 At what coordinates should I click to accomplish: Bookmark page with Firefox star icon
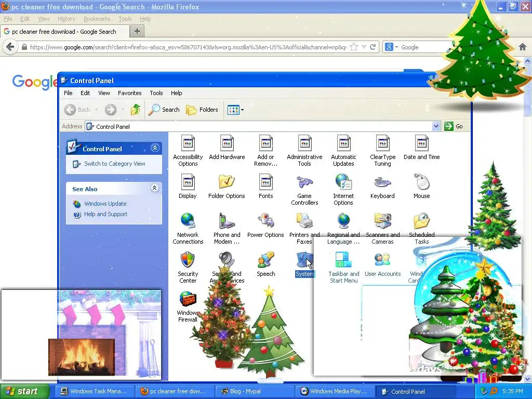(353, 47)
